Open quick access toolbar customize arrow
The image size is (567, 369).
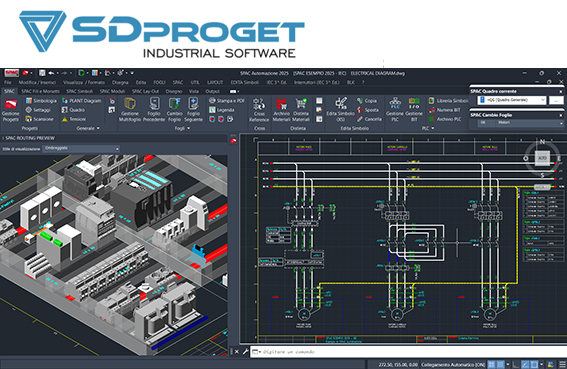[x=132, y=73]
